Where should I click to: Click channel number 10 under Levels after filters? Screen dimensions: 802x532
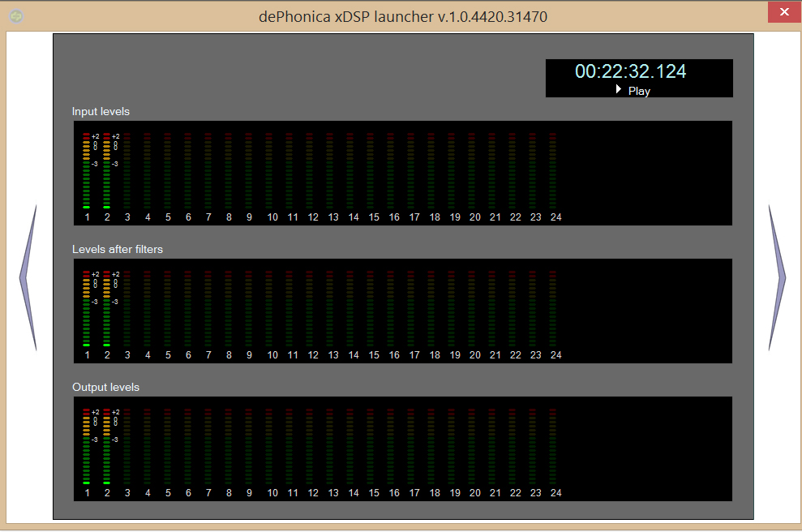click(x=272, y=355)
